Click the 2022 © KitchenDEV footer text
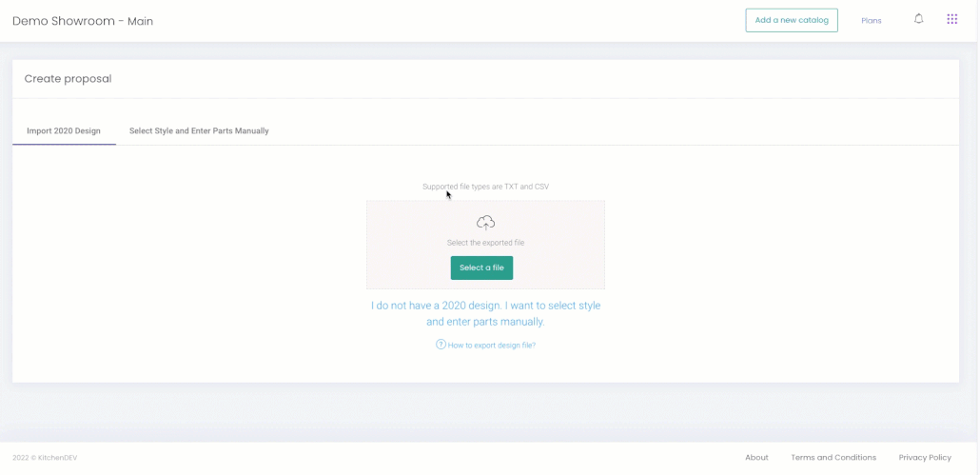The height and width of the screenshot is (475, 980). [x=45, y=458]
